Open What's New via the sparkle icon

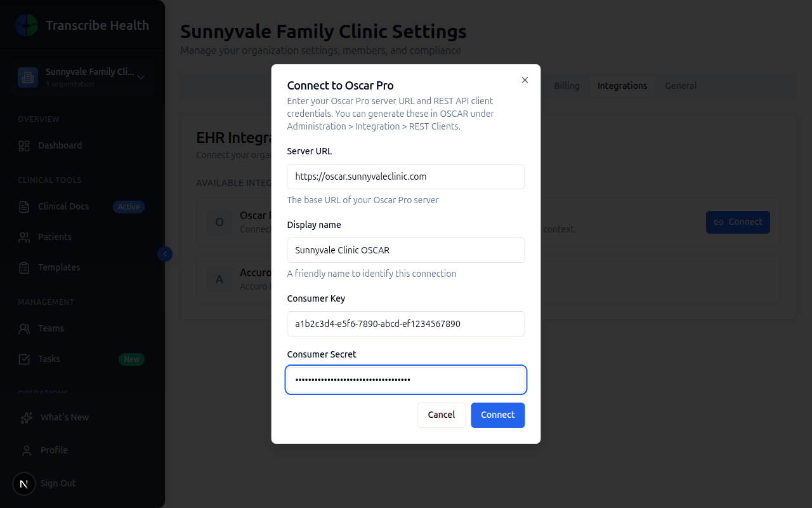pyautogui.click(x=24, y=417)
